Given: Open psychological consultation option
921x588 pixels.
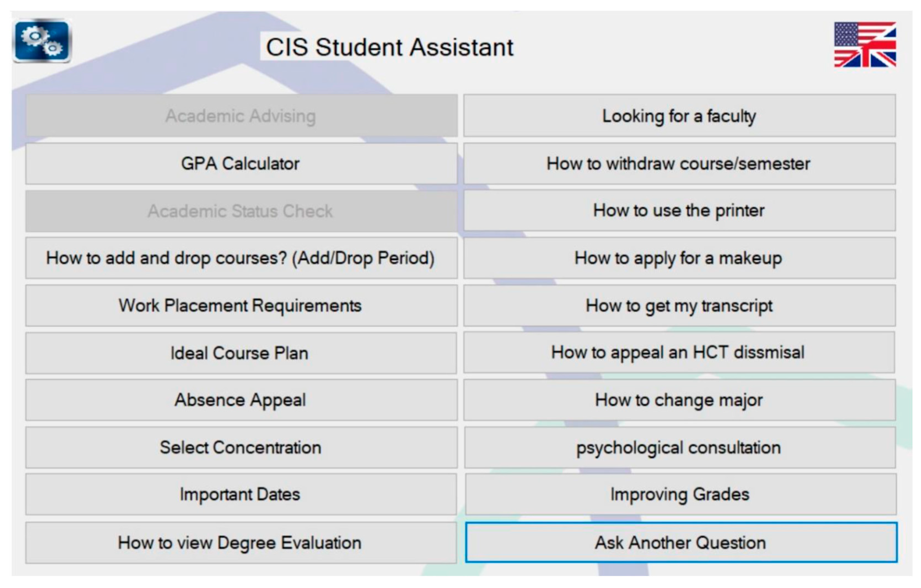Looking at the screenshot, I should pos(679,448).
